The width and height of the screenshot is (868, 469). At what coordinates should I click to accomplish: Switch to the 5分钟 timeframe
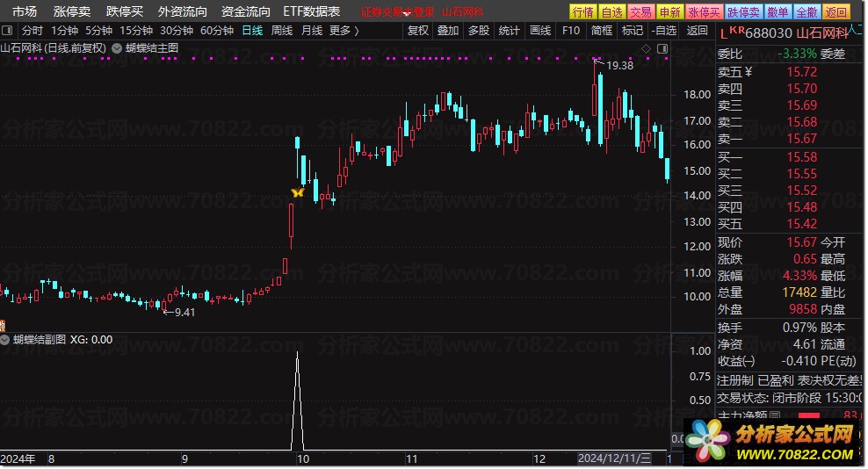coord(99,31)
